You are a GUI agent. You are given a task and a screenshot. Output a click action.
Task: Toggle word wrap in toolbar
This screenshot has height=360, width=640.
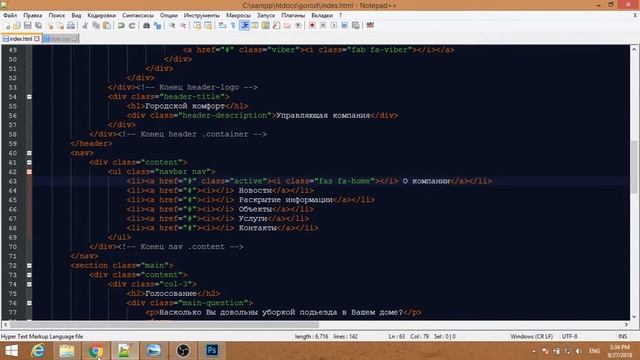tap(222, 25)
